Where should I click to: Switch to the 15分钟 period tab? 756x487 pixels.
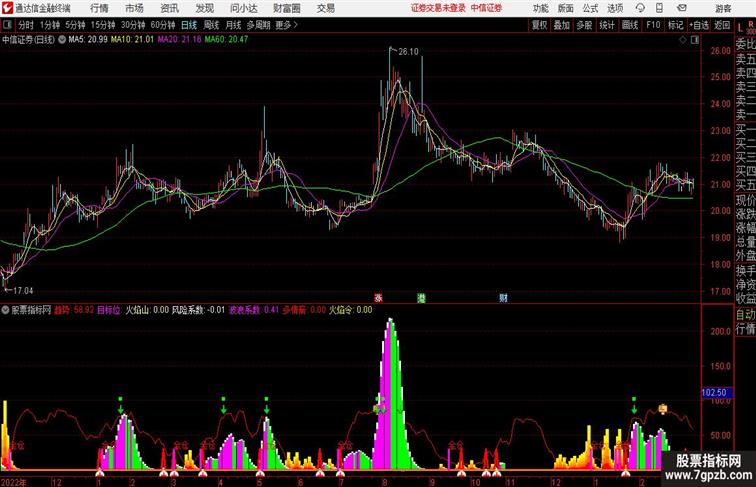(x=103, y=25)
